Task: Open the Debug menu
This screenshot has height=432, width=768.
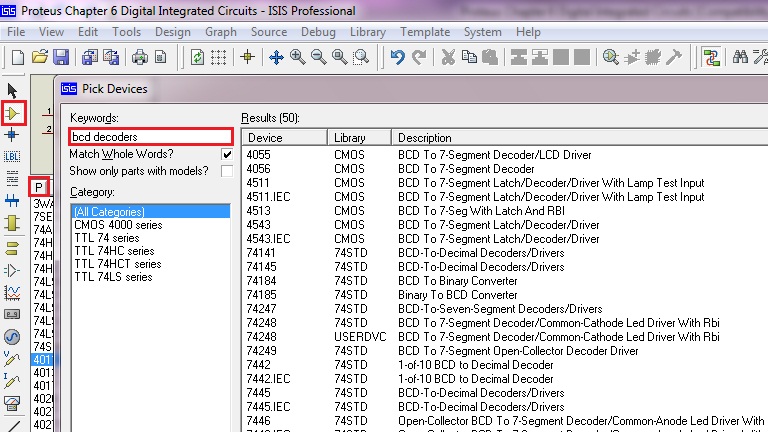Action: click(318, 32)
